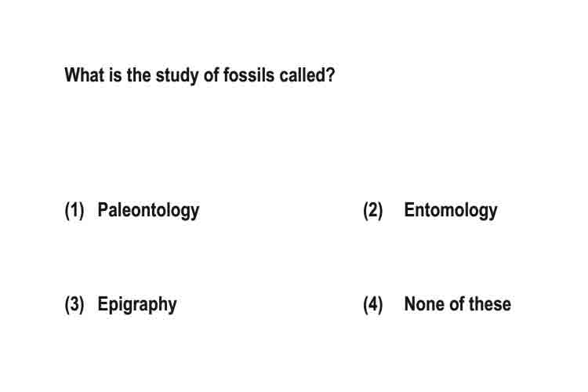Click the question about study of fossils
The image size is (588, 392).
pos(199,75)
